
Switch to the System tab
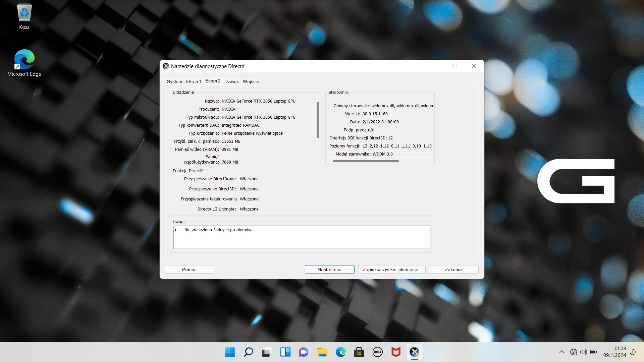point(174,81)
